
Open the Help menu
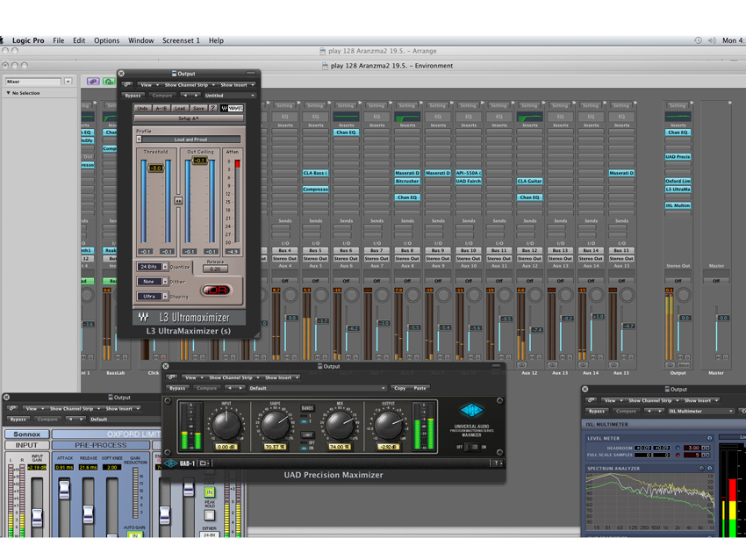216,40
